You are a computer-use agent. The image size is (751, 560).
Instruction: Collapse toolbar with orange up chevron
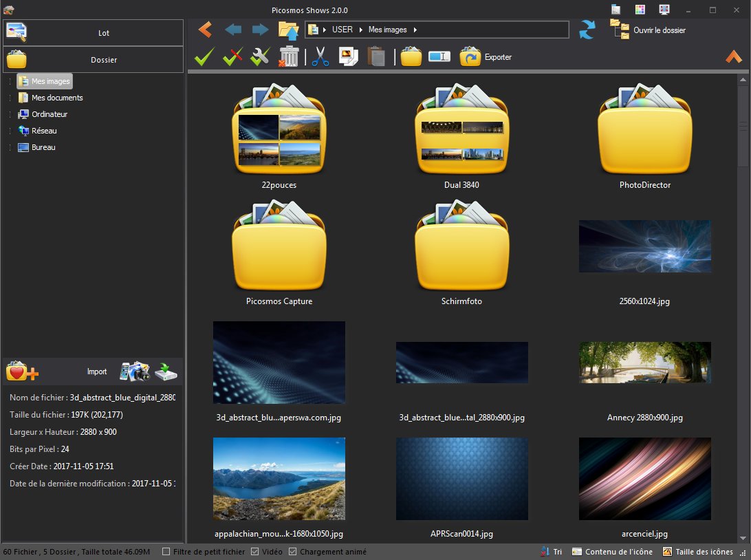tap(733, 57)
